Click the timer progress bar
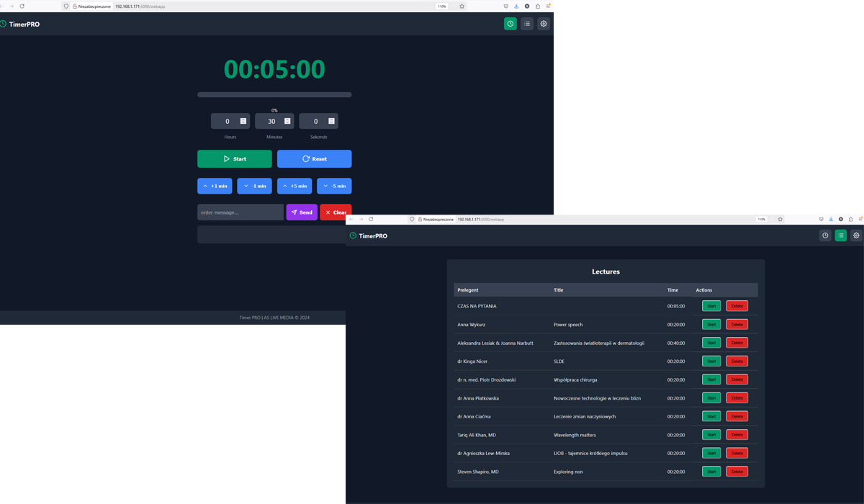The height and width of the screenshot is (504, 864). (274, 94)
